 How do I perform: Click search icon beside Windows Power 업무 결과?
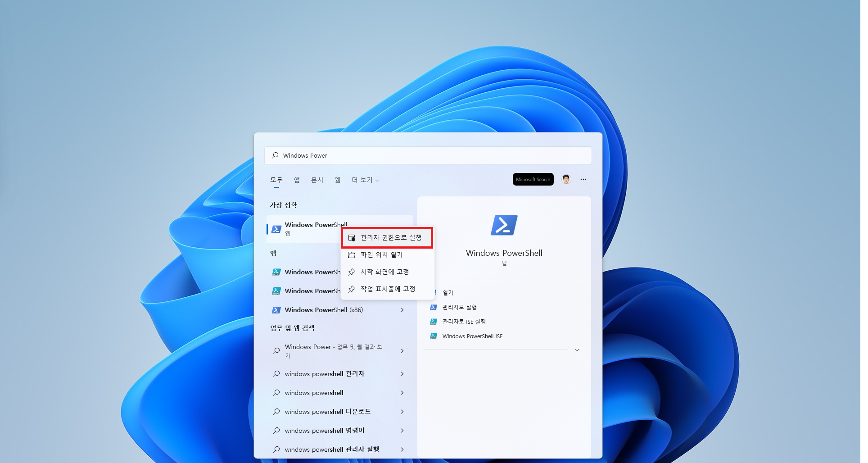pos(276,351)
